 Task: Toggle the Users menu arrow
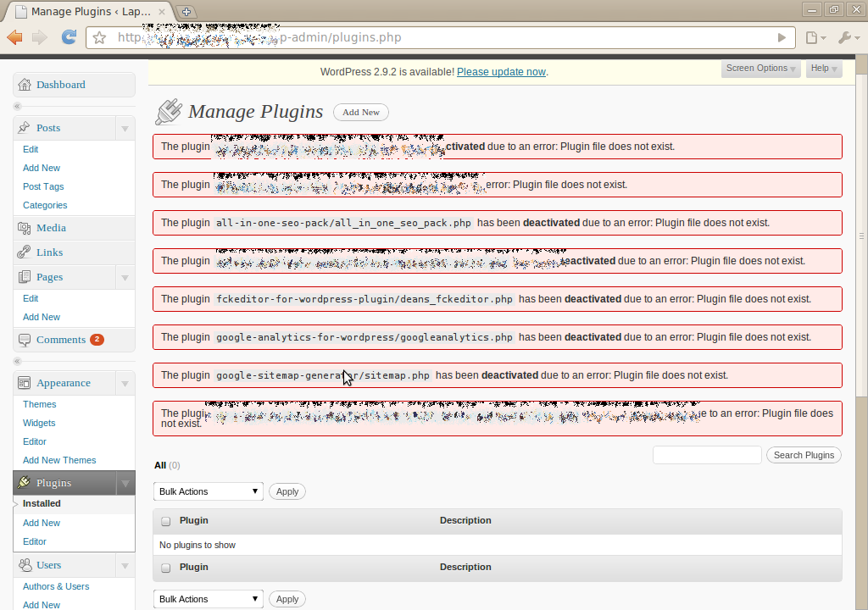pos(125,566)
